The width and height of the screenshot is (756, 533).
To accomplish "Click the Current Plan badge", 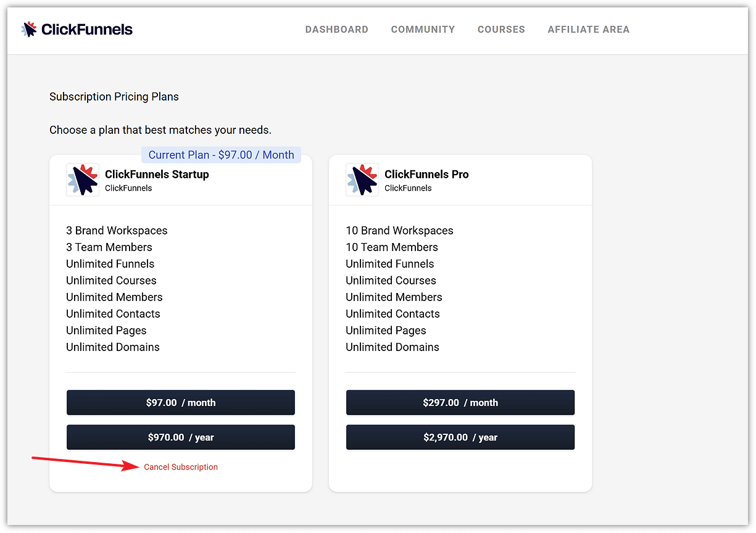I will 220,155.
